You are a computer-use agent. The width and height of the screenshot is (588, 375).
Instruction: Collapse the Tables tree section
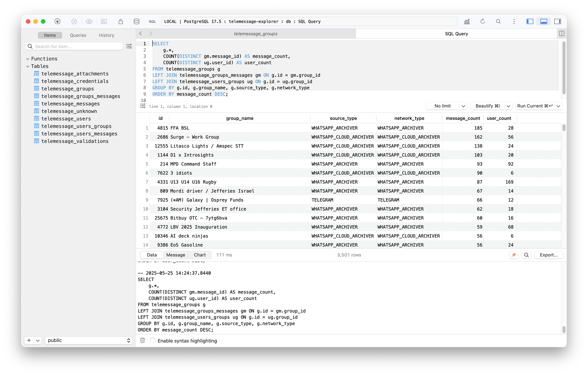[28, 66]
